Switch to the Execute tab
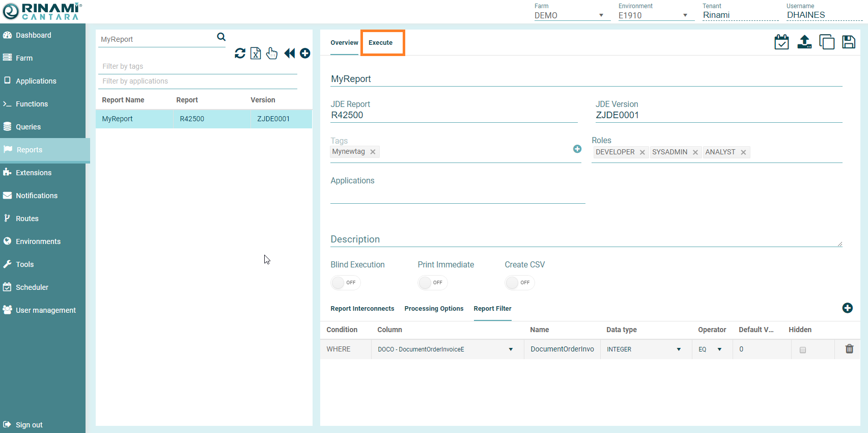The image size is (868, 433). pyautogui.click(x=381, y=43)
